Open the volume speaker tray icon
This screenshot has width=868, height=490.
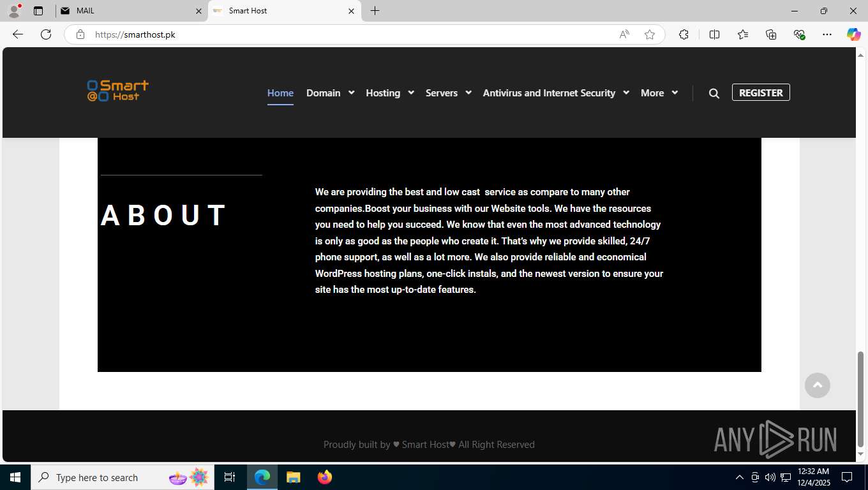pos(770,477)
